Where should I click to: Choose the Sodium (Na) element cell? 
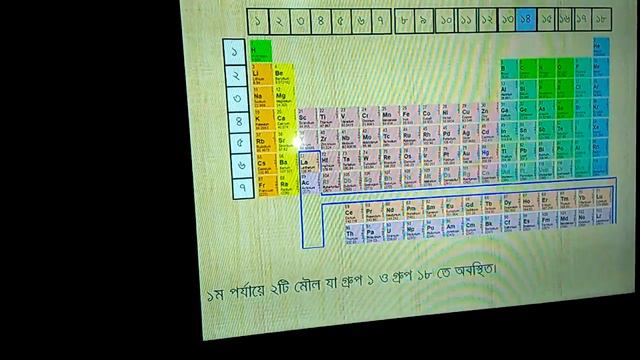[x=264, y=97]
